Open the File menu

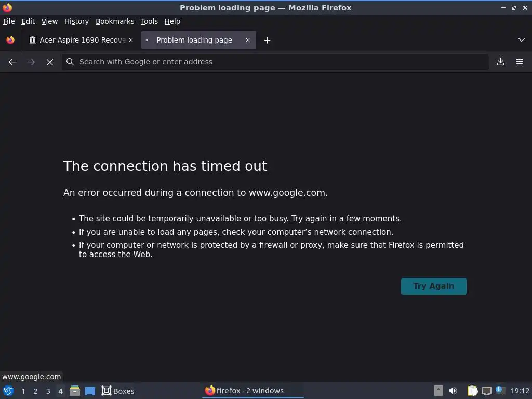[x=9, y=21]
